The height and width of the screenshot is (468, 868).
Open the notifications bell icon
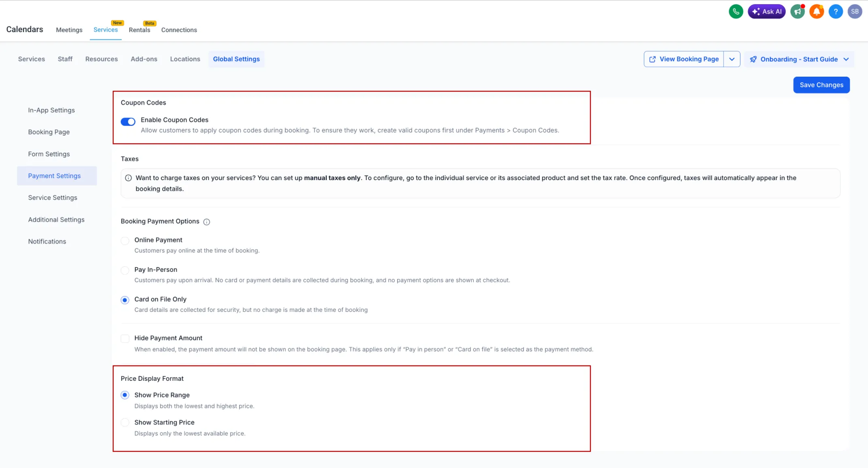[x=817, y=11]
